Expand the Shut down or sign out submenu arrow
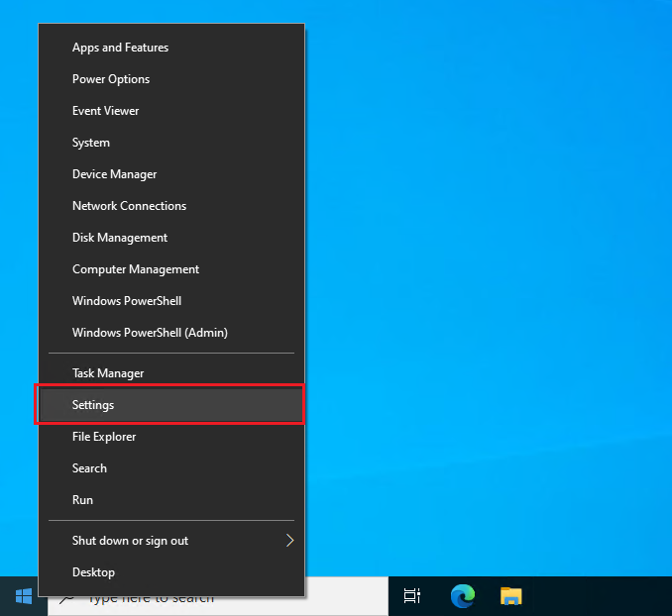The height and width of the screenshot is (616, 672). pyautogui.click(x=289, y=541)
